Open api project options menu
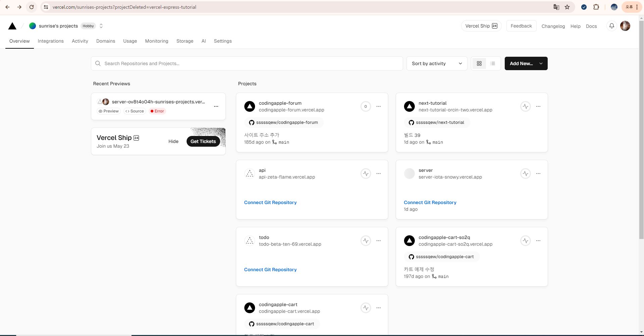Image resolution: width=644 pixels, height=336 pixels. pyautogui.click(x=379, y=174)
